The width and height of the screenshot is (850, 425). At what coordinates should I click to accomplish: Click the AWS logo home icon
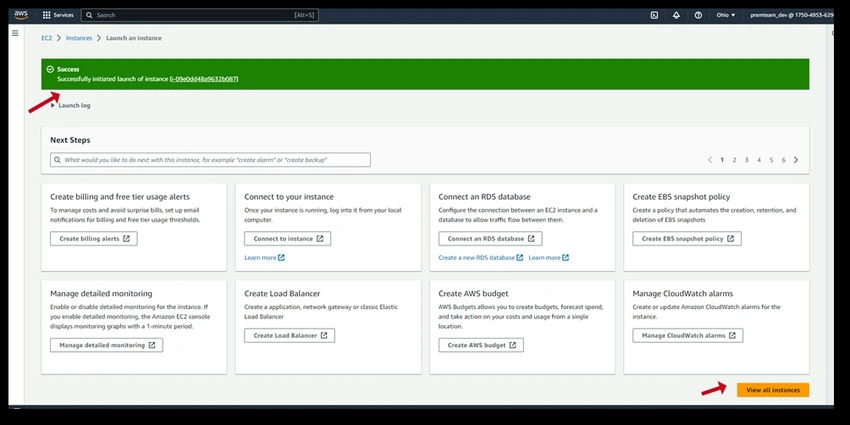21,15
